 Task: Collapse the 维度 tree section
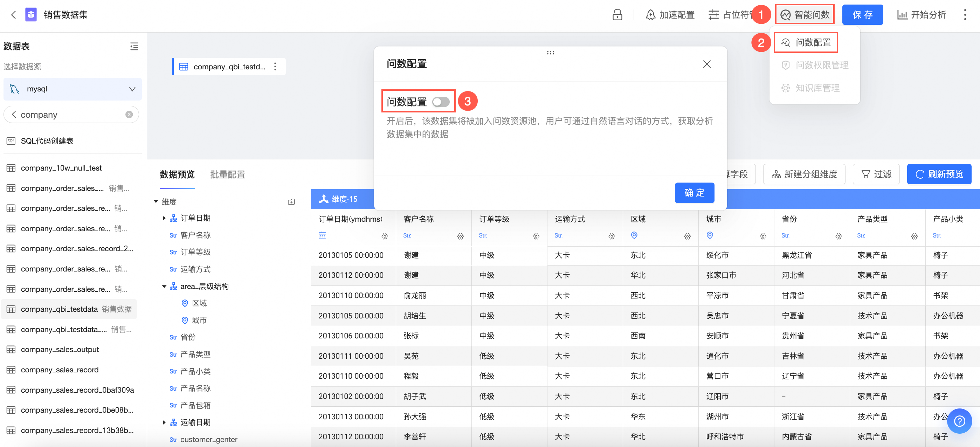pyautogui.click(x=156, y=202)
